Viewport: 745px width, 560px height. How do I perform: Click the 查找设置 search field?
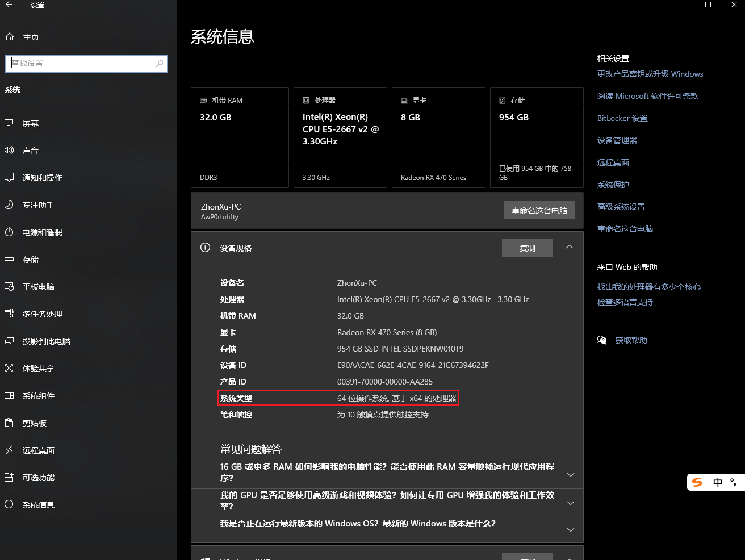[x=86, y=63]
